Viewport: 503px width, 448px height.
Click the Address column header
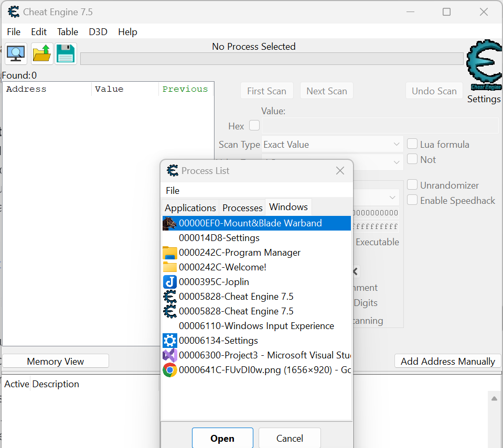tap(47, 89)
